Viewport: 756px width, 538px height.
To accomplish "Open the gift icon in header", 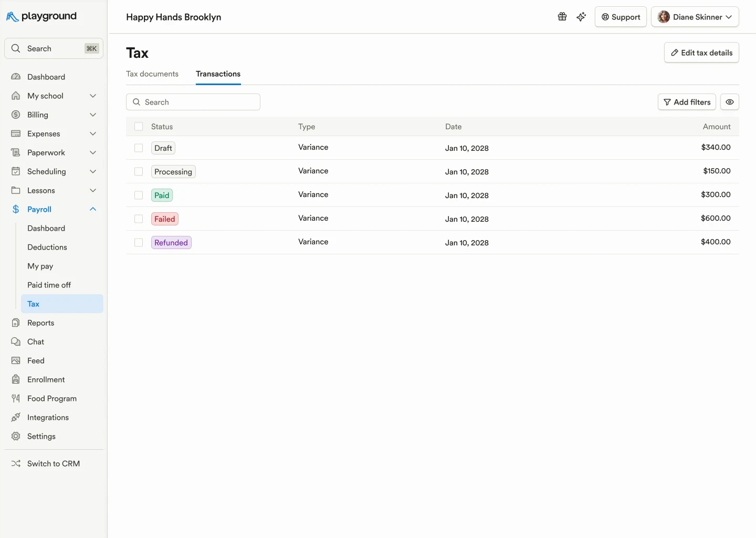I will point(562,17).
